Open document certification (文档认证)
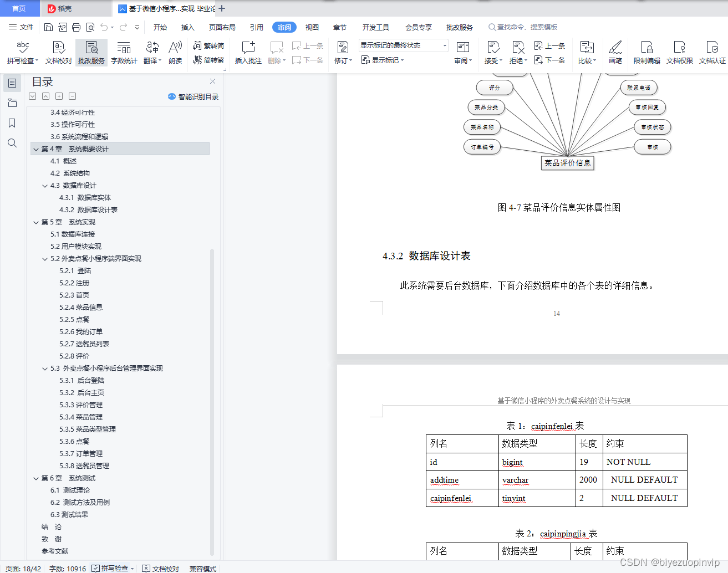Image resolution: width=728 pixels, height=573 pixels. coord(712,53)
